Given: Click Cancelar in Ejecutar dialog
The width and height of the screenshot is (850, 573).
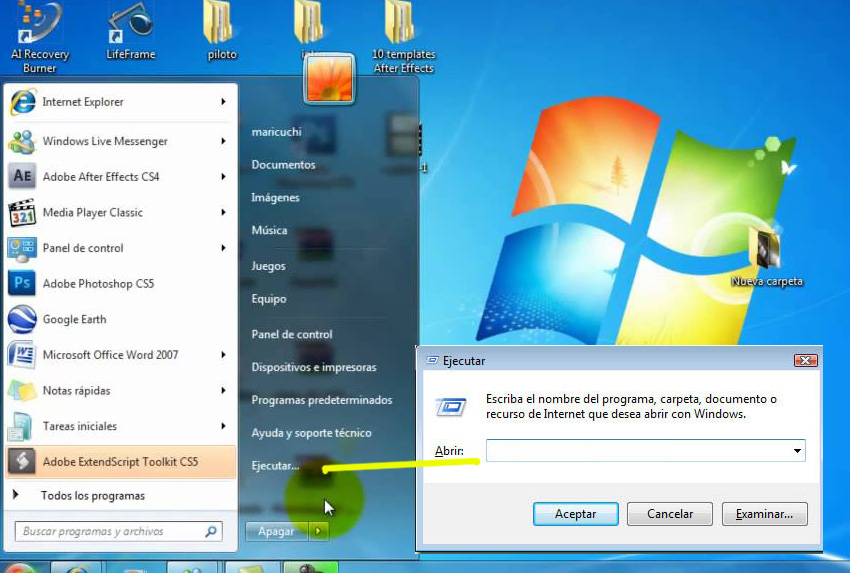Looking at the screenshot, I should click(669, 514).
